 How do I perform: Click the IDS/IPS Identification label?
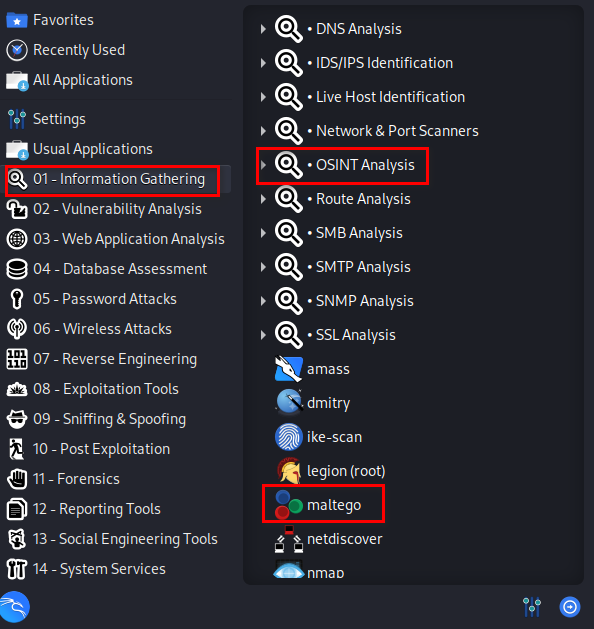(x=384, y=63)
